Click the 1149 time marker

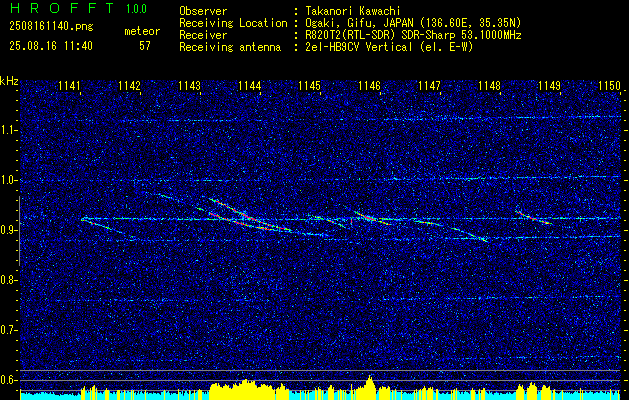(x=550, y=86)
